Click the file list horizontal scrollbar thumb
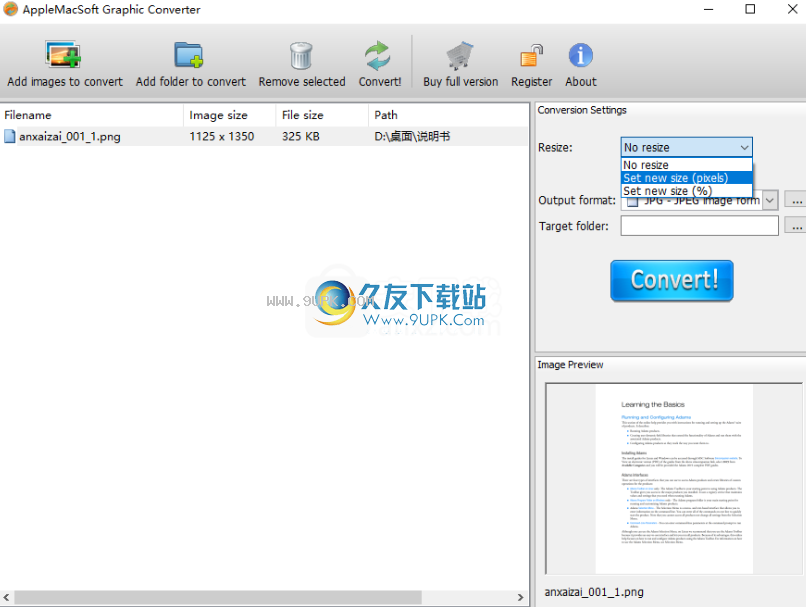Screen dimensions: 806x607 pyautogui.click(x=218, y=597)
